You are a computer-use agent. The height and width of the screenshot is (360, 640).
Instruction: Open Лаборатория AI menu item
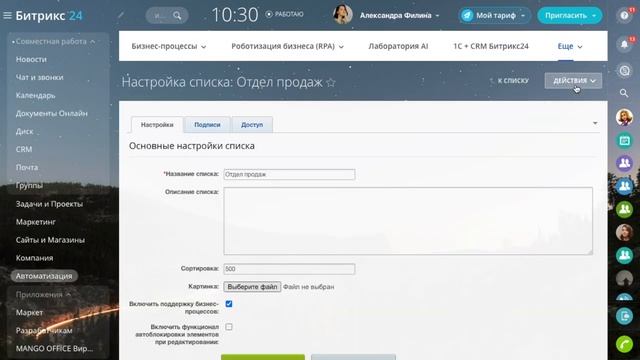[398, 46]
